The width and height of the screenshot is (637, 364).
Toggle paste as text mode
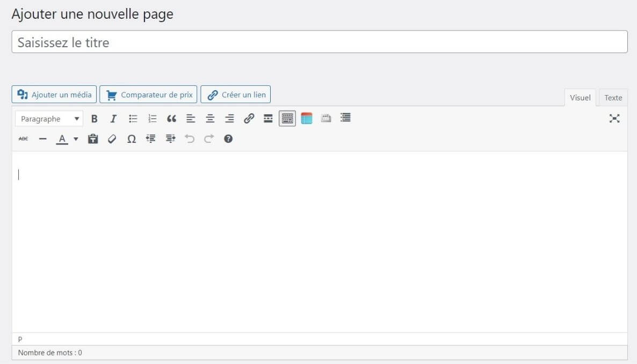93,139
